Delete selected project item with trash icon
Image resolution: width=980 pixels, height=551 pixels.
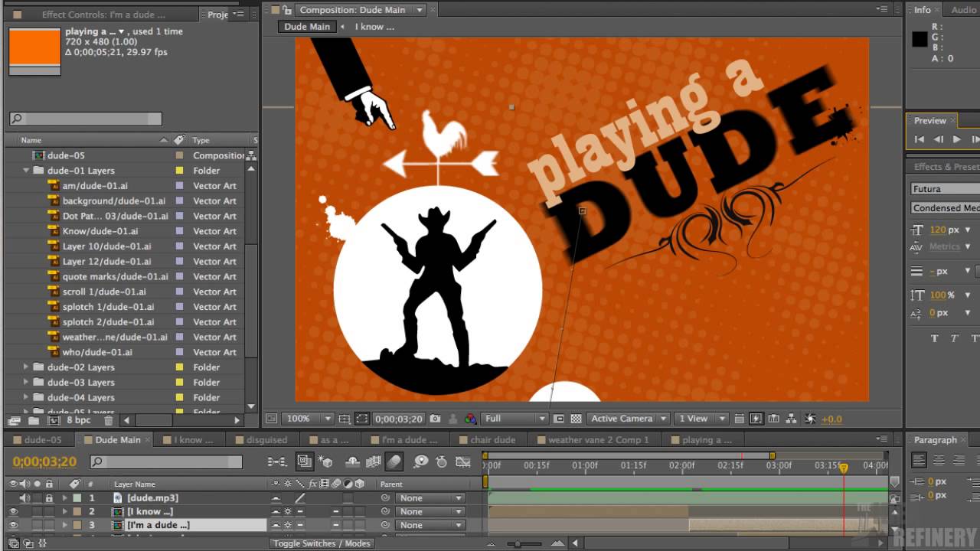[109, 420]
